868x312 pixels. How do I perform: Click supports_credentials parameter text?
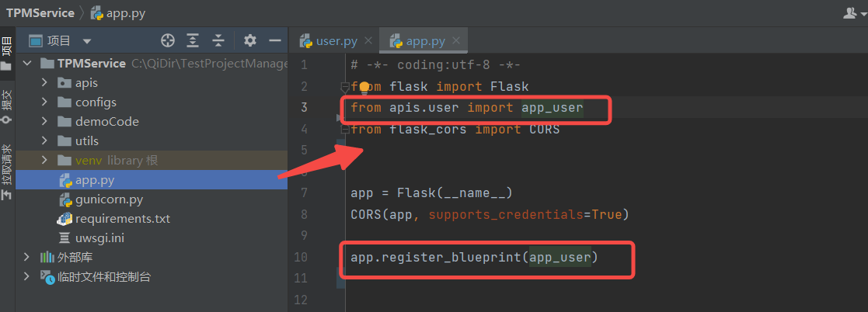(x=505, y=215)
